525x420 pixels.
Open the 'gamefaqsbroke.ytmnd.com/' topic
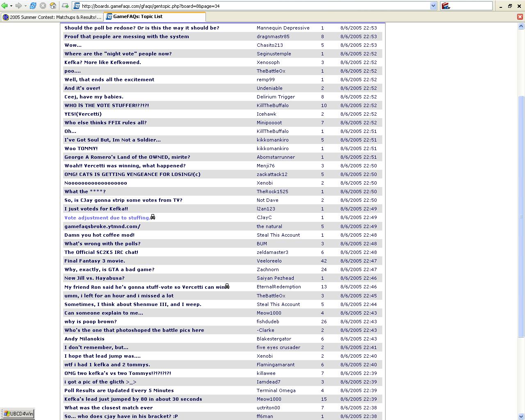point(103,226)
